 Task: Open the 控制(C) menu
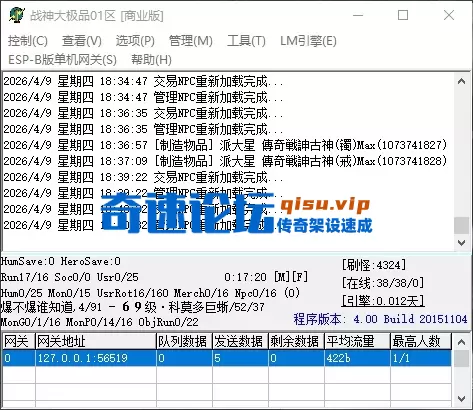pos(28,41)
